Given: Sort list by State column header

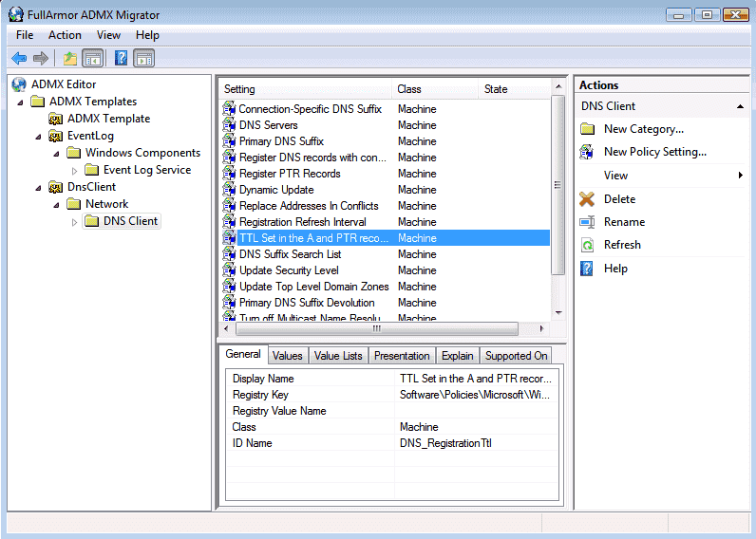Looking at the screenshot, I should (x=514, y=89).
